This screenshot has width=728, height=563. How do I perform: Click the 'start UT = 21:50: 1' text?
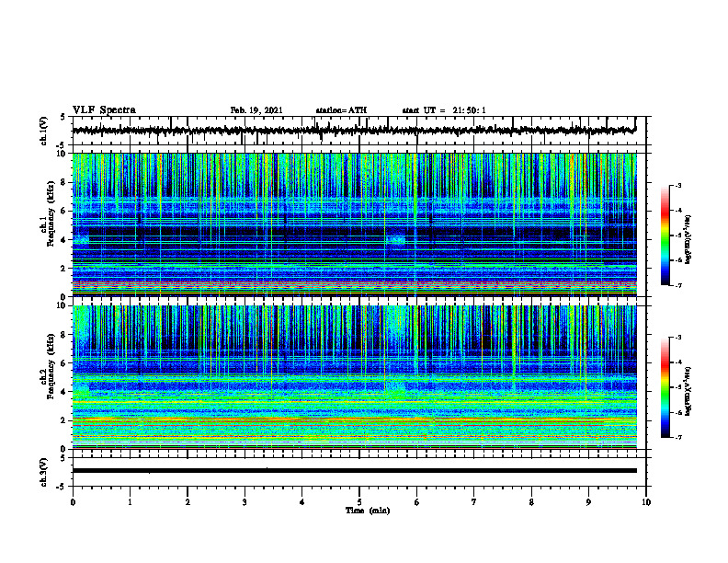click(x=444, y=110)
